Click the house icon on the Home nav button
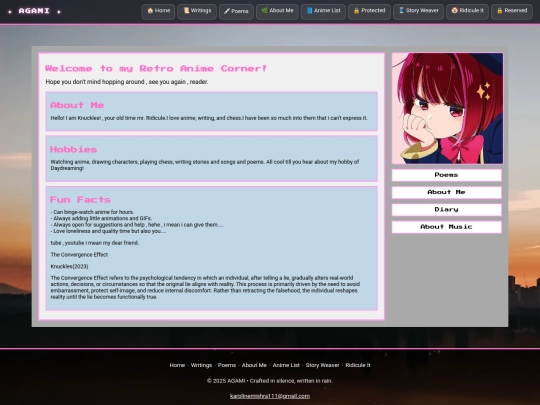This screenshot has height=405, width=540. (x=150, y=11)
